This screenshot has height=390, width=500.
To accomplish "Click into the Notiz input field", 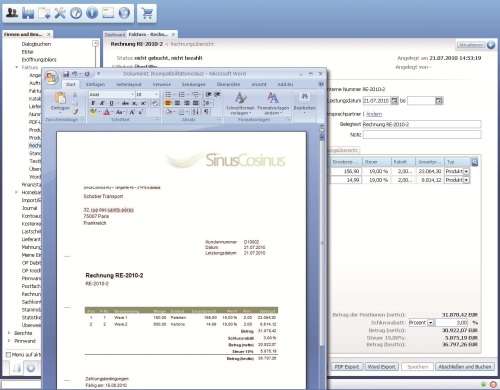I will click(x=422, y=134).
